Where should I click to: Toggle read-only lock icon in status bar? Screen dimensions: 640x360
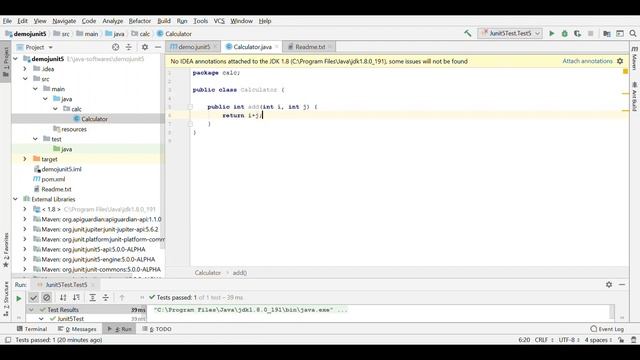click(x=621, y=340)
